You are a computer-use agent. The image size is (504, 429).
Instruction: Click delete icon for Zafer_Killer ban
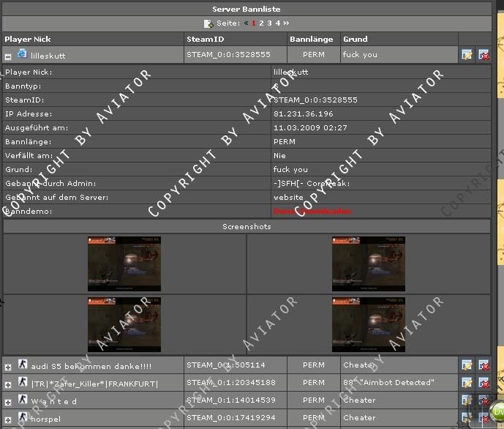pos(484,382)
